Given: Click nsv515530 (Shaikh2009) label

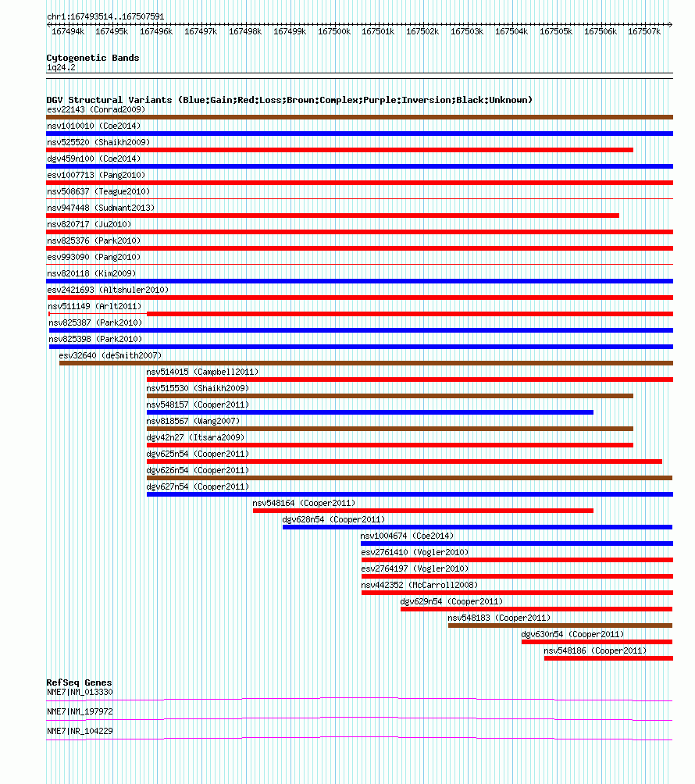Looking at the screenshot, I should pos(198,388).
